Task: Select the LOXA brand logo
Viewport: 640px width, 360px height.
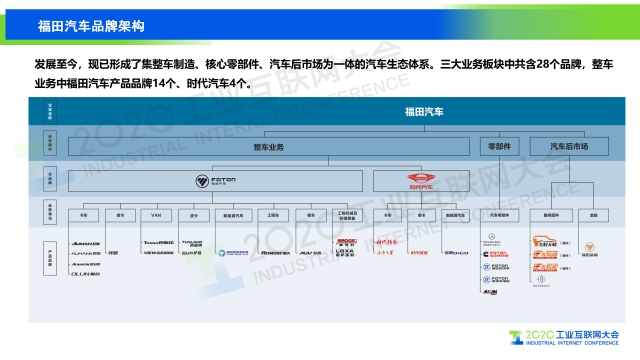Action: click(x=346, y=253)
